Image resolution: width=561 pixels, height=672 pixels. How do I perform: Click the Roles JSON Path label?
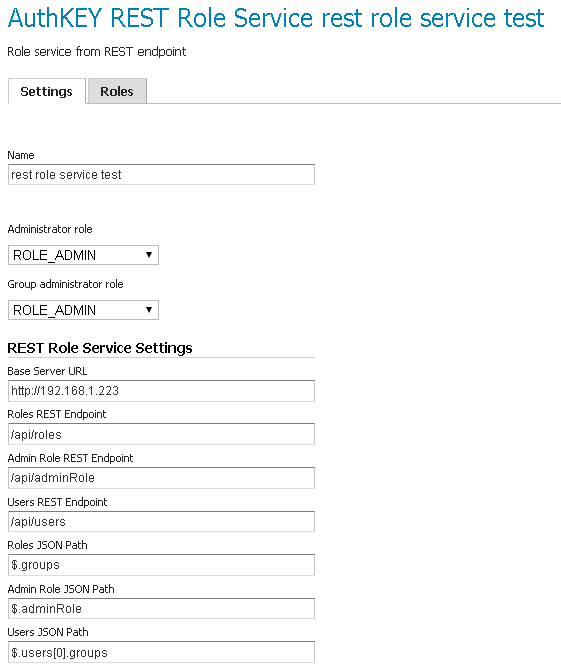47,545
